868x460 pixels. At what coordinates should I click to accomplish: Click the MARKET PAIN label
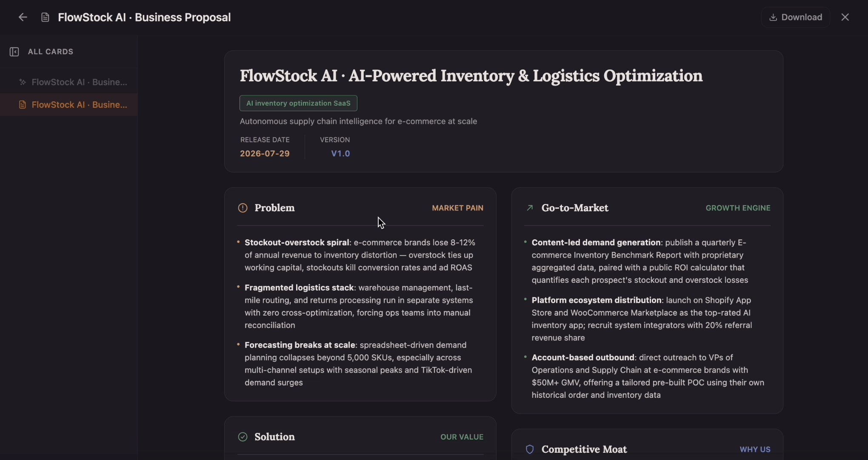click(x=457, y=208)
